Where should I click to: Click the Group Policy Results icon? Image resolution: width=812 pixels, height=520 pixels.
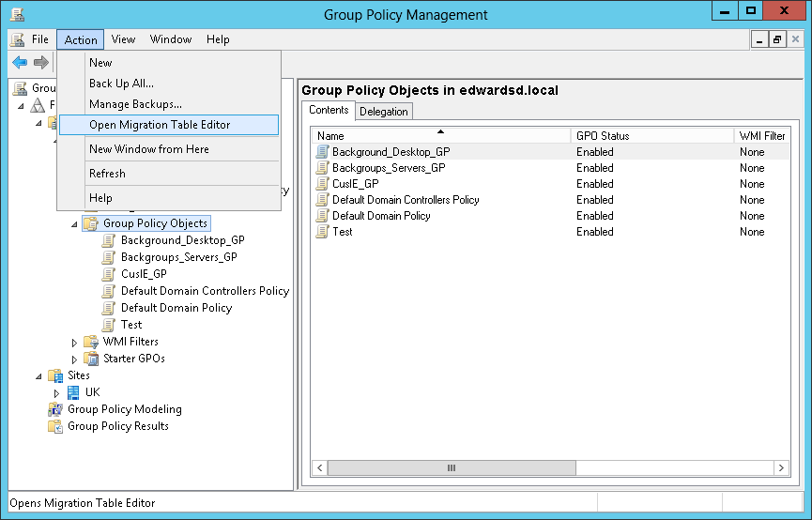(55, 426)
